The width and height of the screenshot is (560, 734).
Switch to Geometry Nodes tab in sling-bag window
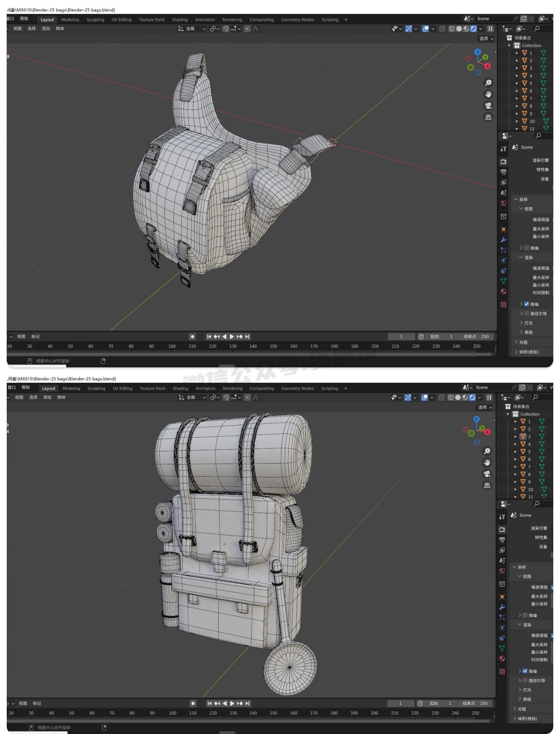coord(298,19)
